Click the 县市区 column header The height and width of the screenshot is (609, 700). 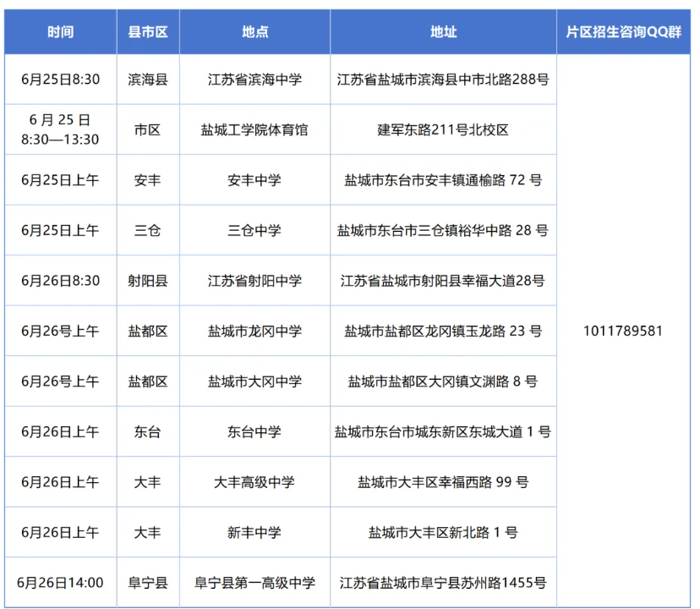pos(148,32)
